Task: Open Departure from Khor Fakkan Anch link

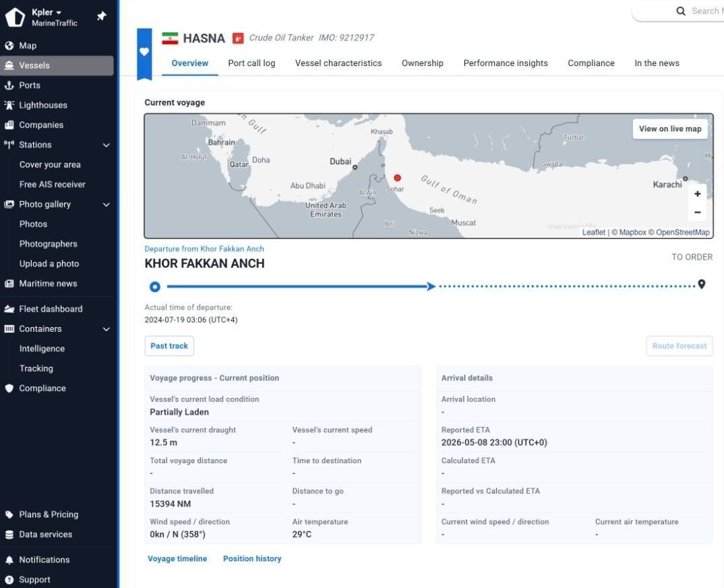Action: click(x=204, y=249)
